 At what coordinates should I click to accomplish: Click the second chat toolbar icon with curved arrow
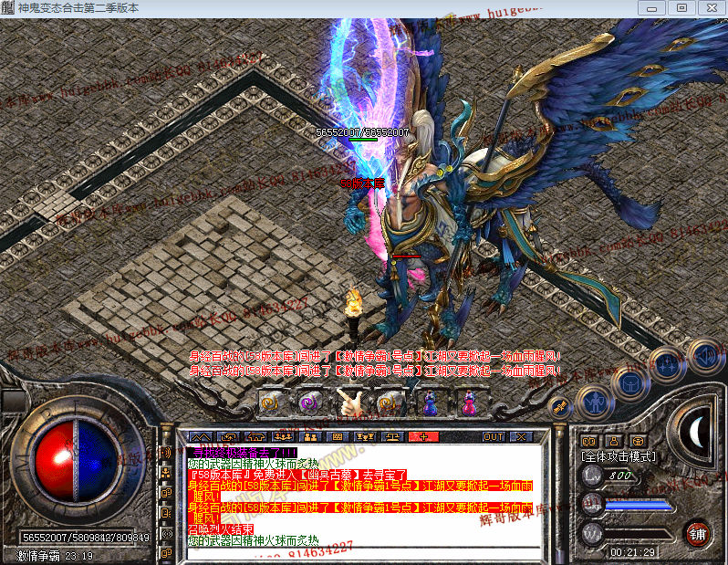point(228,437)
